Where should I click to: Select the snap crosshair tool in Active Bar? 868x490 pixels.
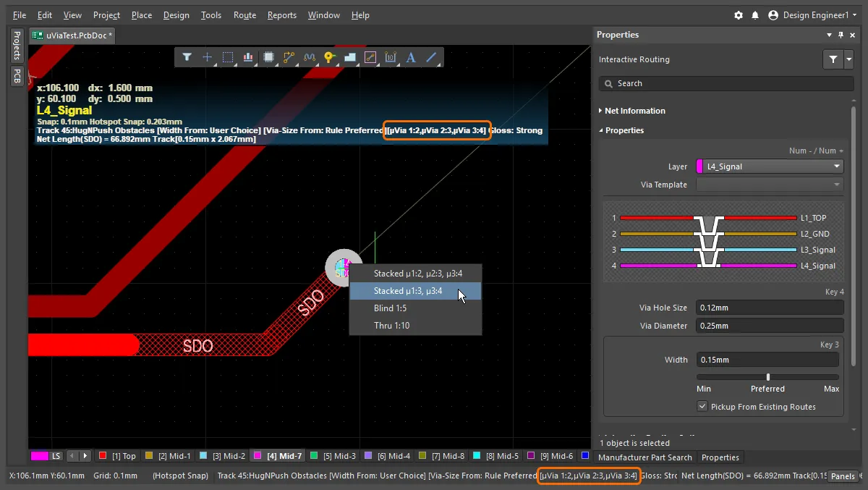pos(208,57)
